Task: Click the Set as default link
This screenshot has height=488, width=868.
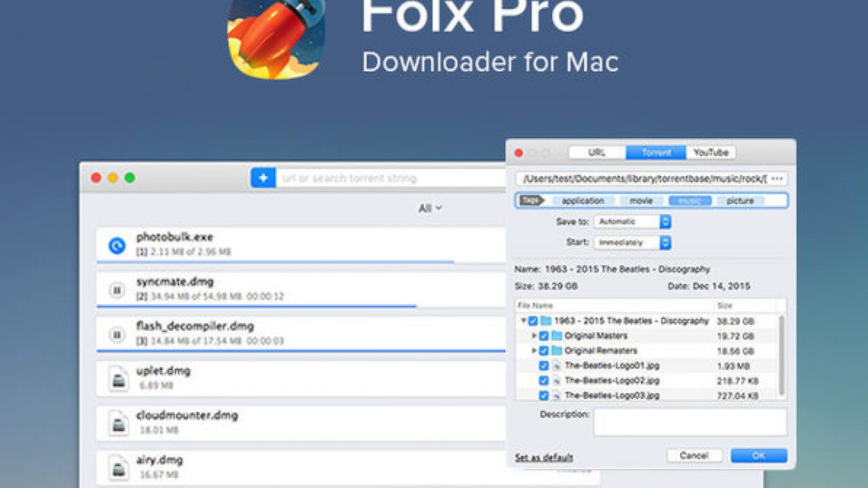Action: pyautogui.click(x=544, y=457)
